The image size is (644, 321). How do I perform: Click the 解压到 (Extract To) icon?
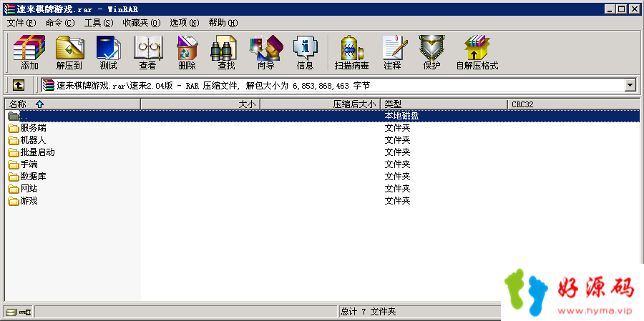[69, 52]
